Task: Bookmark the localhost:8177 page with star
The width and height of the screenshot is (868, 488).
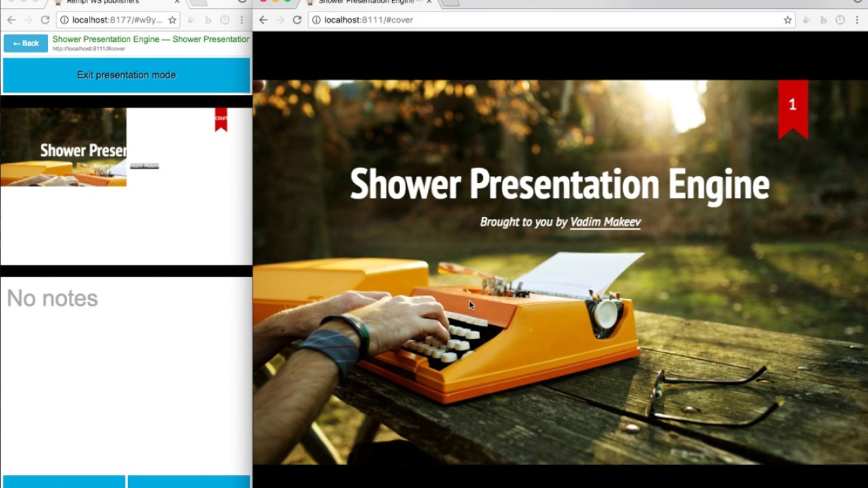Action: (172, 20)
